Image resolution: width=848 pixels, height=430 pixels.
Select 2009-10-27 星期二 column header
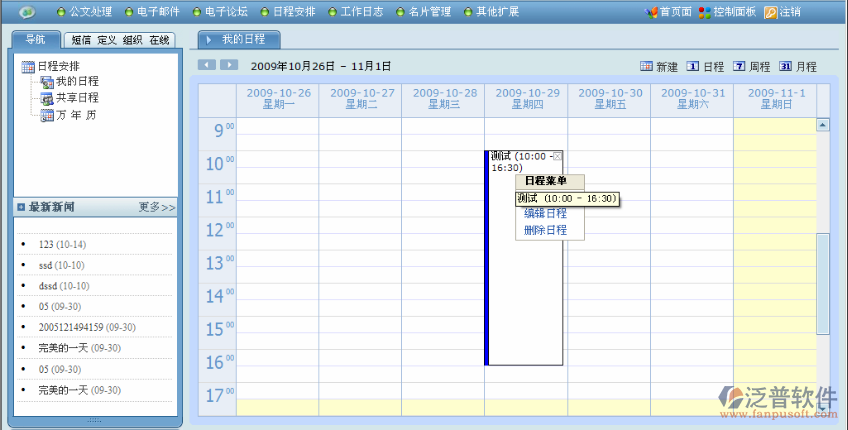coord(362,98)
